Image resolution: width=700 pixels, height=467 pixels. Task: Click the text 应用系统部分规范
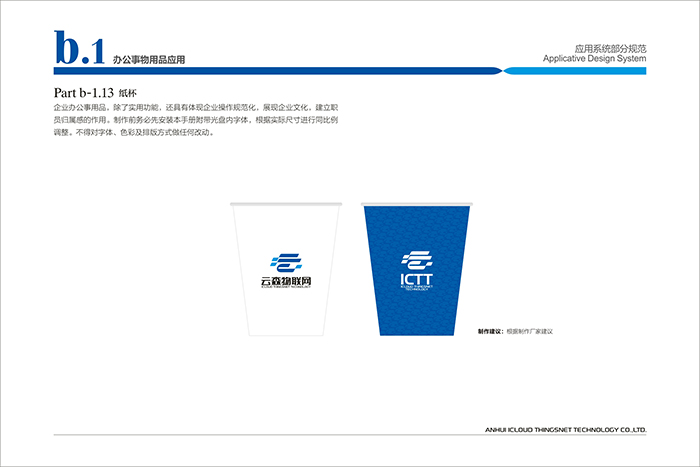pyautogui.click(x=610, y=49)
